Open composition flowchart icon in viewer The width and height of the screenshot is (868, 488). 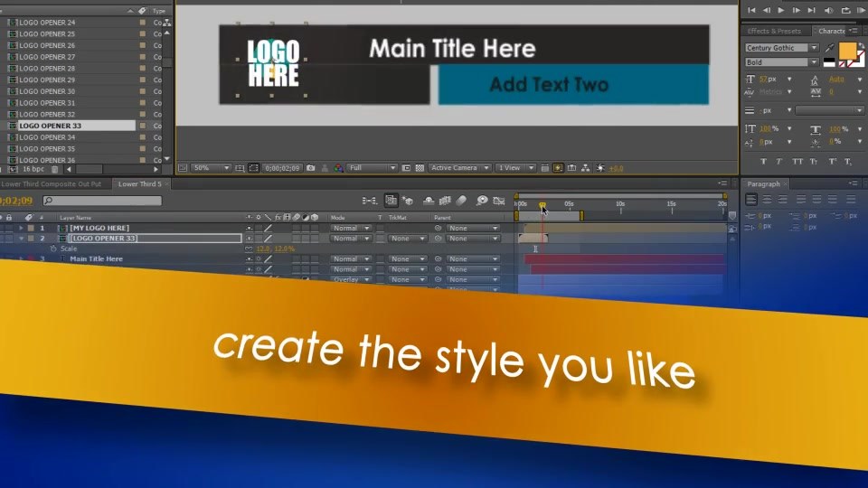[x=585, y=168]
